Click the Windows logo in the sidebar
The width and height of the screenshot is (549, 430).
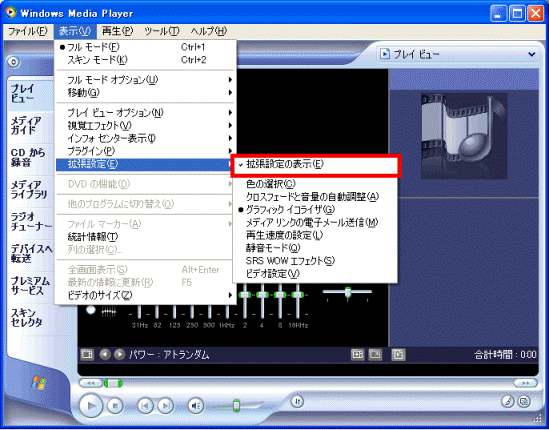39,382
